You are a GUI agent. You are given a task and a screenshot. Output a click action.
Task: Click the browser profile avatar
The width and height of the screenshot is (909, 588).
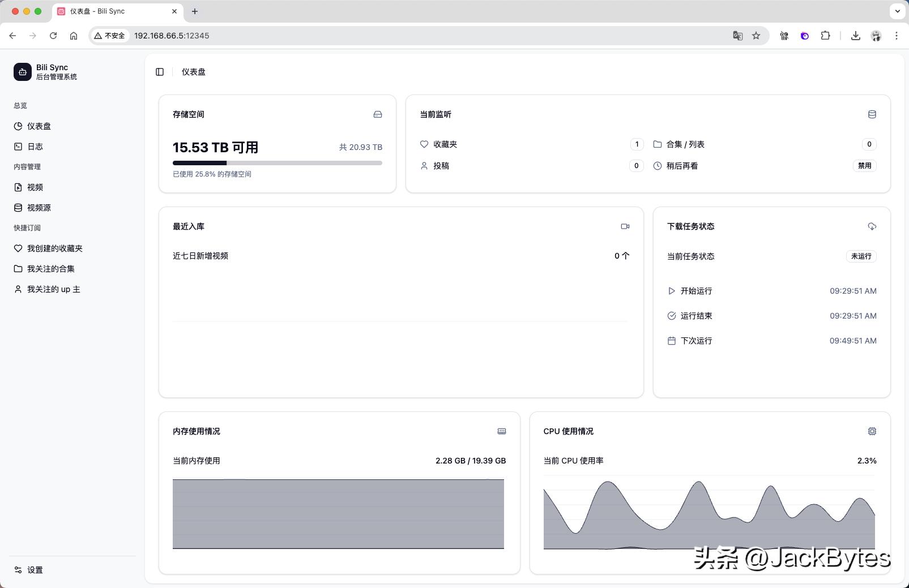pos(876,36)
